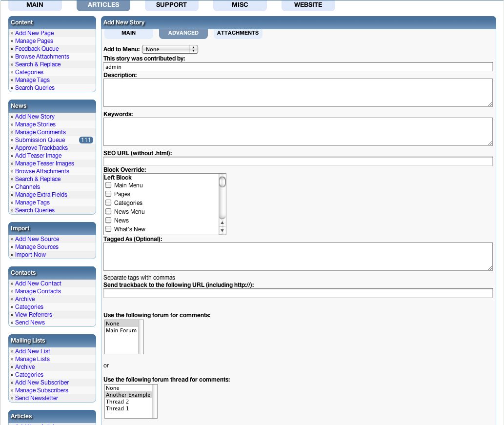Viewport: 504px width, 425px height.
Task: Open Add New Contact
Action: coord(38,283)
